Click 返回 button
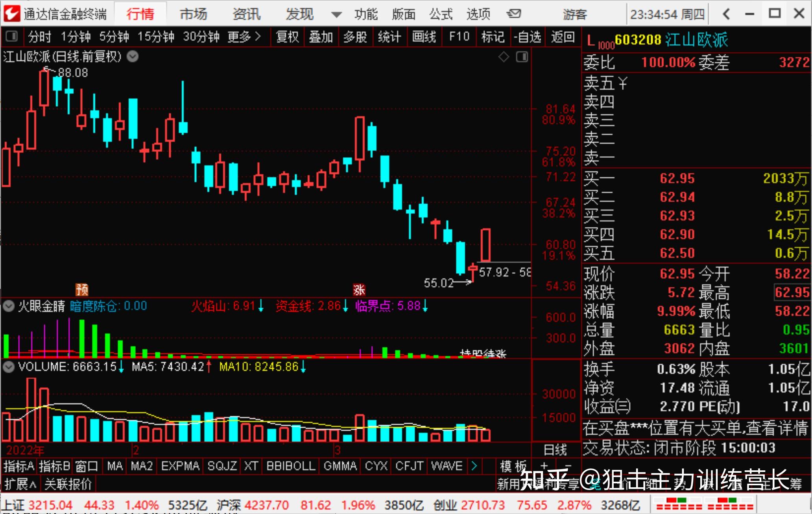Image resolution: width=812 pixels, height=514 pixels. click(563, 37)
